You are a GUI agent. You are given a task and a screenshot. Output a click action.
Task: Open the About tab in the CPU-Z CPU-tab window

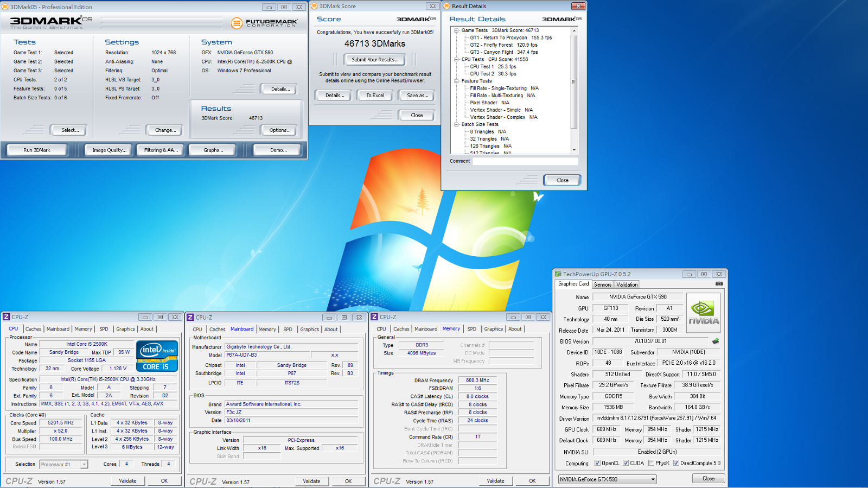point(147,329)
